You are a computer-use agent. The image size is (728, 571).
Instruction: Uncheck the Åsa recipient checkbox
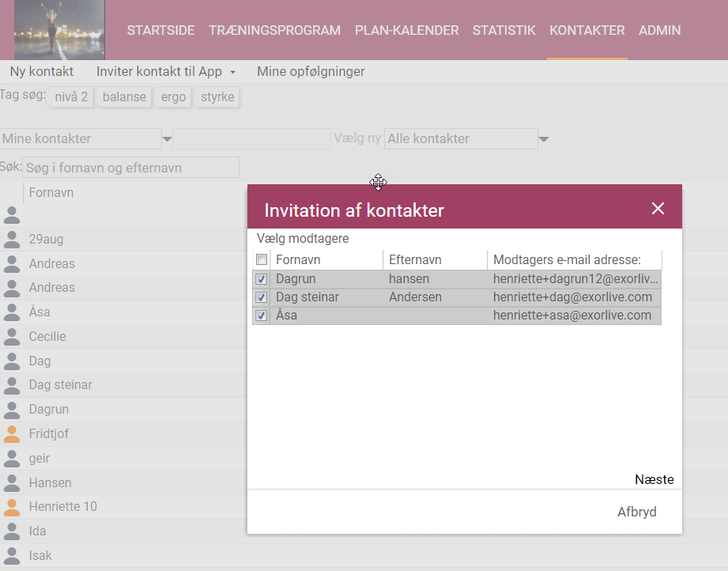click(262, 316)
